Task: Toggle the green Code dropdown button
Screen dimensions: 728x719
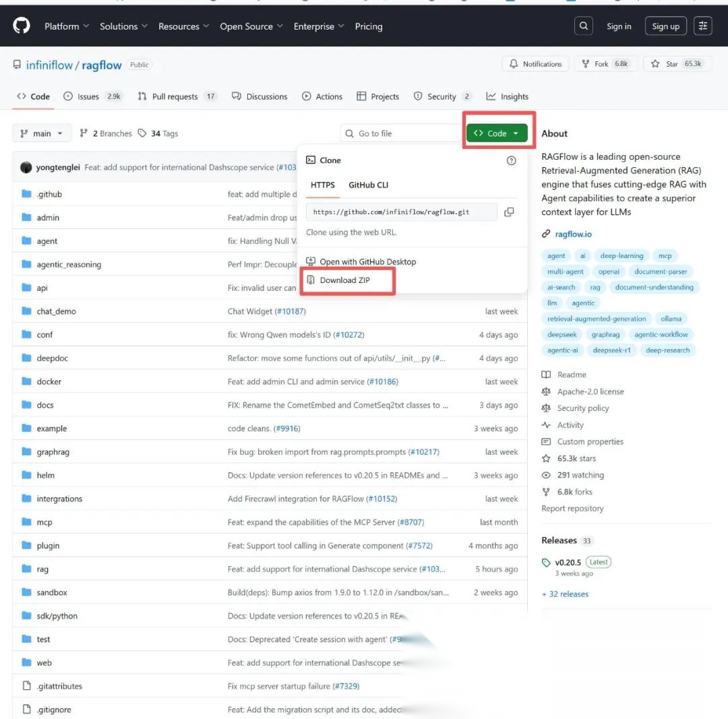Action: tap(497, 133)
